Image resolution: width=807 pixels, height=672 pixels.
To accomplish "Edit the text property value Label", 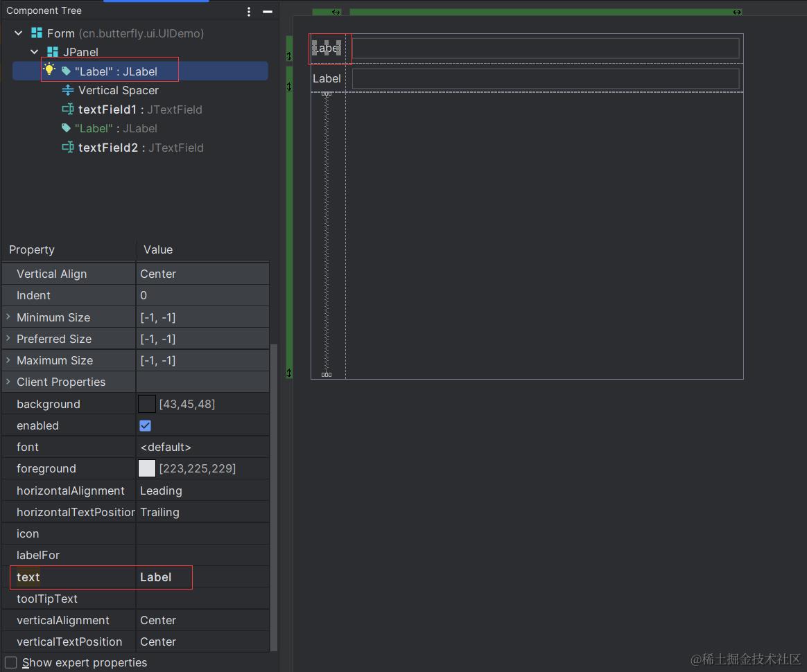I will pos(202,577).
